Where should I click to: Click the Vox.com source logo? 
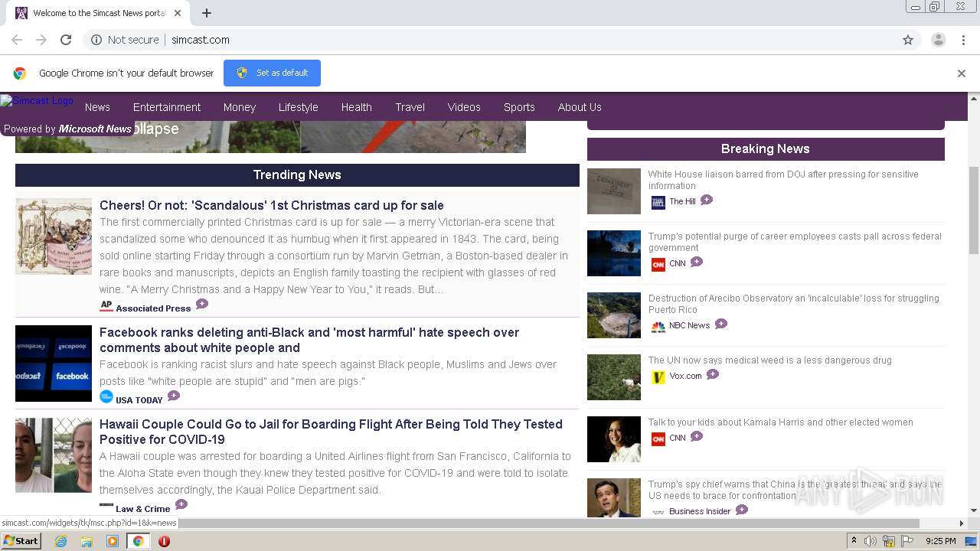click(x=658, y=377)
